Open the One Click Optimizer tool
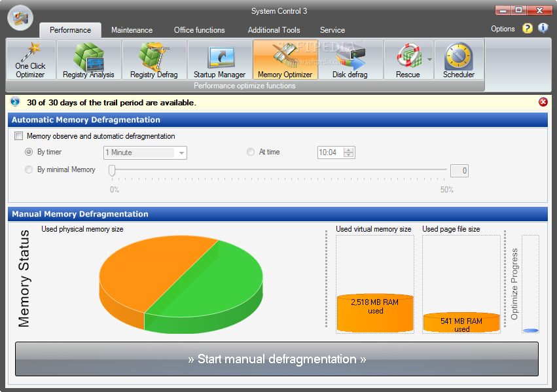557x392 pixels. click(x=31, y=60)
